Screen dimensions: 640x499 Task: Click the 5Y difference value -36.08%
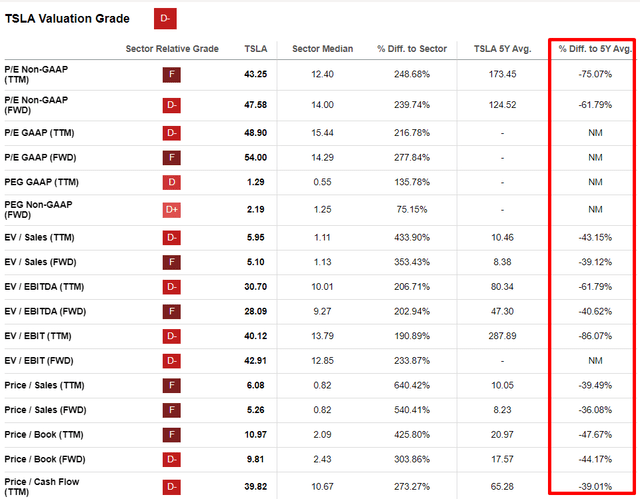coord(595,410)
